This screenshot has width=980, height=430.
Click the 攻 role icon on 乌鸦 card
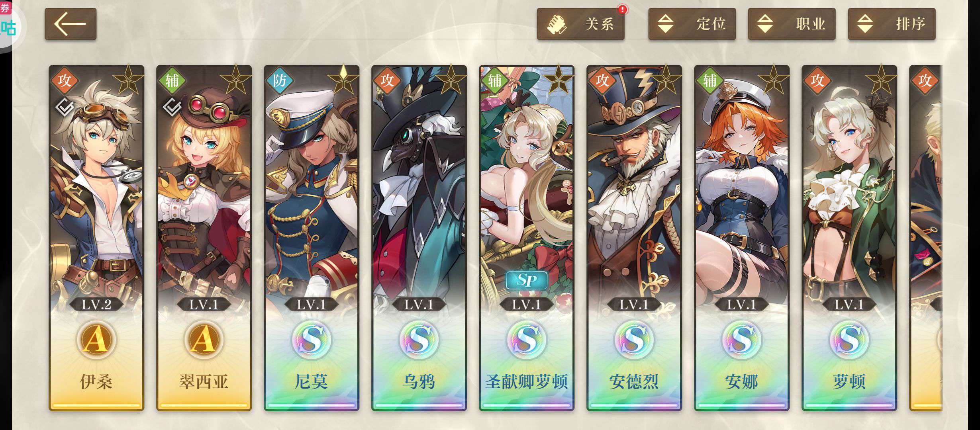click(387, 80)
